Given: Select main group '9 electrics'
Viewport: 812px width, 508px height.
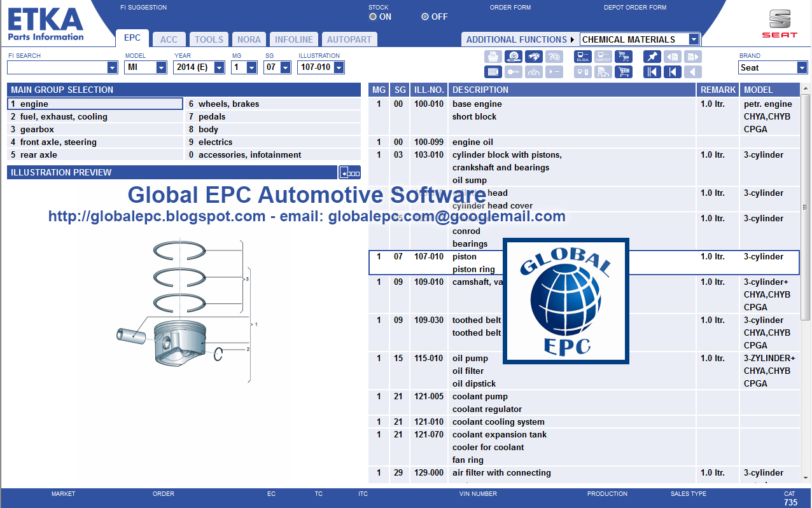Looking at the screenshot, I should (273, 142).
